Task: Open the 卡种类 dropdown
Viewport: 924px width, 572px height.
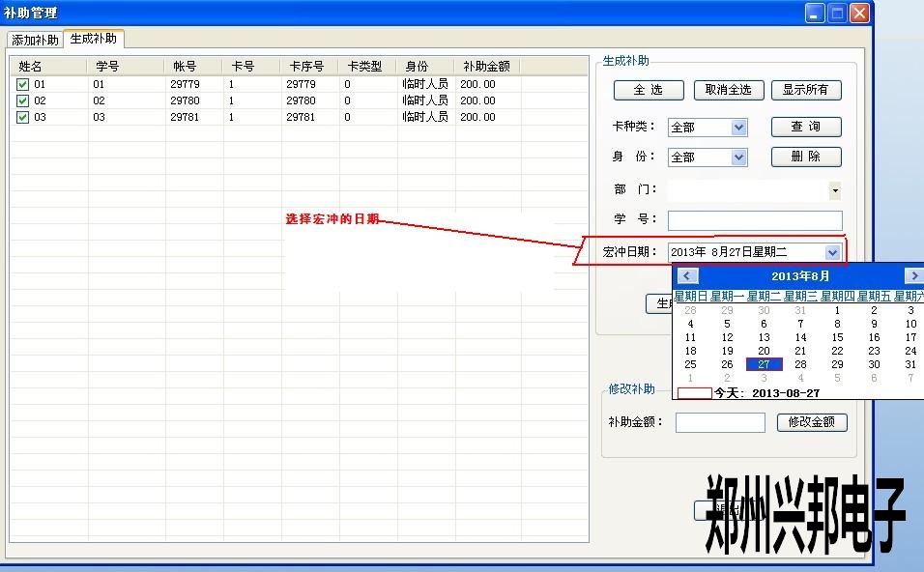Action: (x=738, y=128)
